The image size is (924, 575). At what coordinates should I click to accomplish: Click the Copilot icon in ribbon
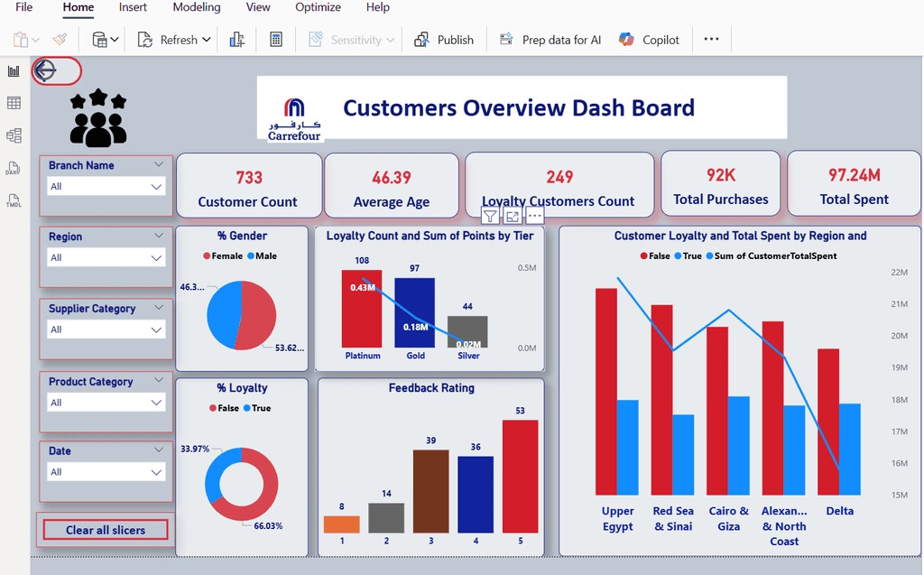coord(626,40)
